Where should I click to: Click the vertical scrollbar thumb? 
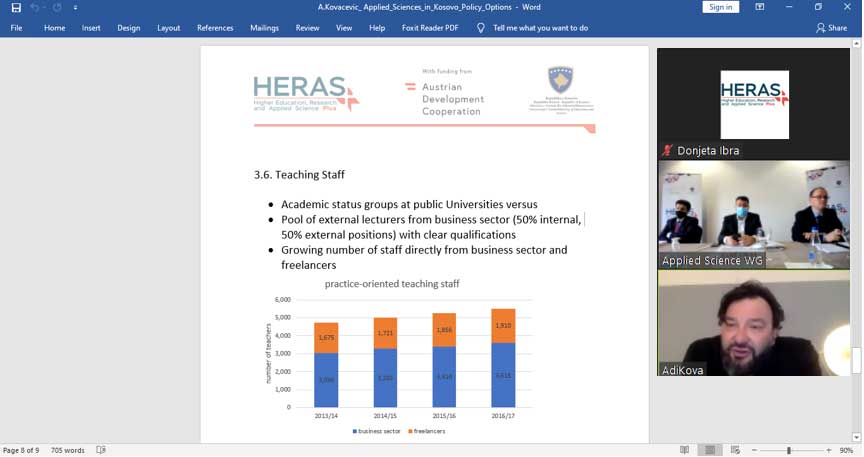tap(856, 360)
